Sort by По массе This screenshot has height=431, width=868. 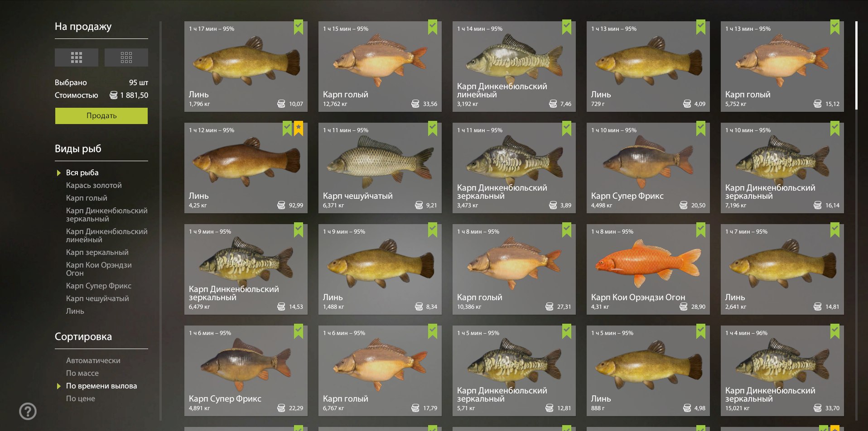pos(82,373)
